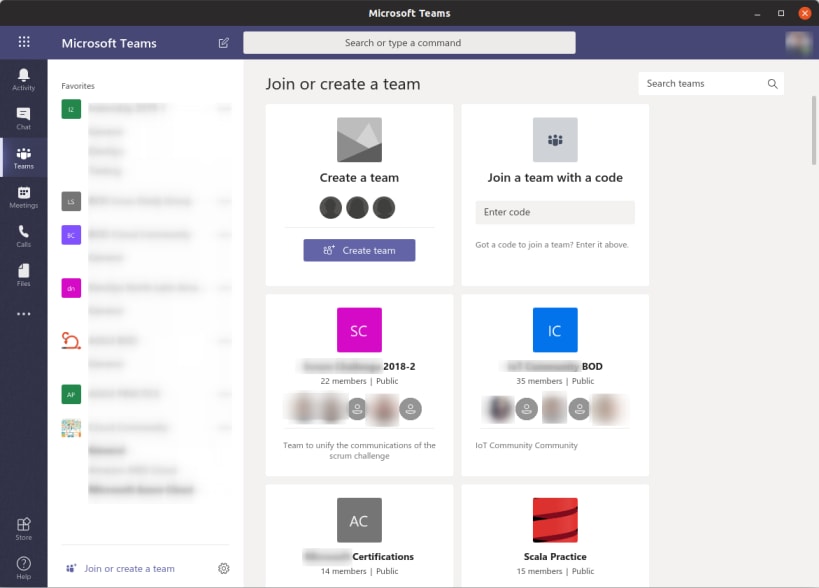The height and width of the screenshot is (588, 819).
Task: Click the scrum challenge team description
Action: pyautogui.click(x=359, y=451)
